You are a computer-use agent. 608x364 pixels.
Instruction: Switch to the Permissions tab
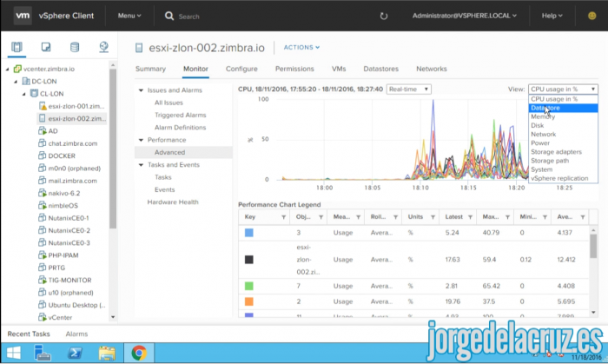pyautogui.click(x=294, y=69)
